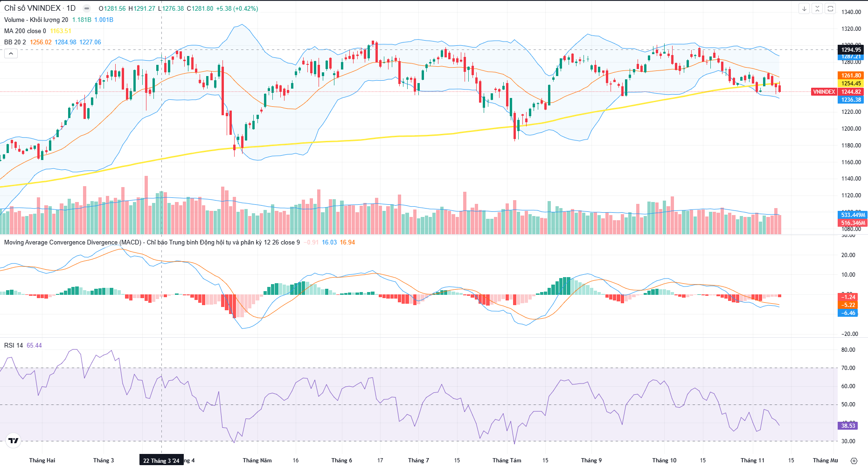Click the crosshair date label 22 Tháng 3 '24
868x467 pixels.
click(161, 460)
